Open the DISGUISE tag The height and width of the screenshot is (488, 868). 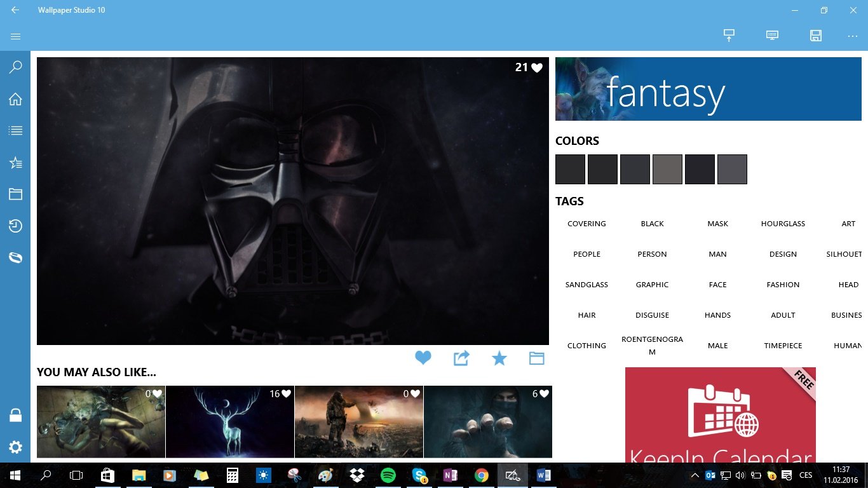652,315
